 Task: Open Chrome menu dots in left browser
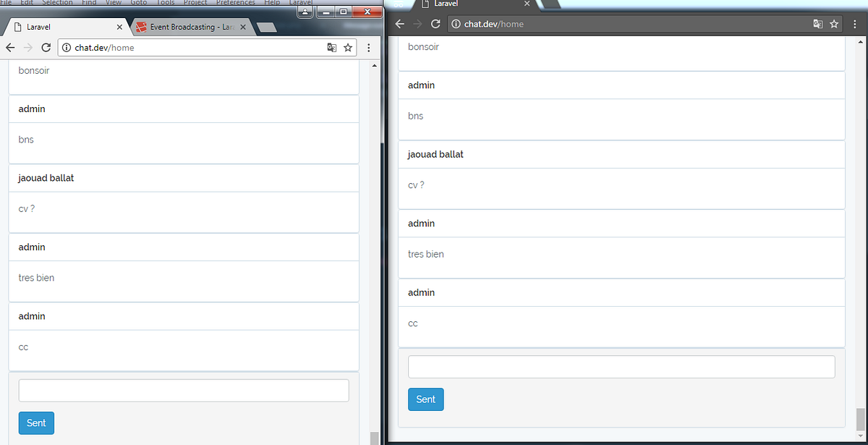click(369, 48)
